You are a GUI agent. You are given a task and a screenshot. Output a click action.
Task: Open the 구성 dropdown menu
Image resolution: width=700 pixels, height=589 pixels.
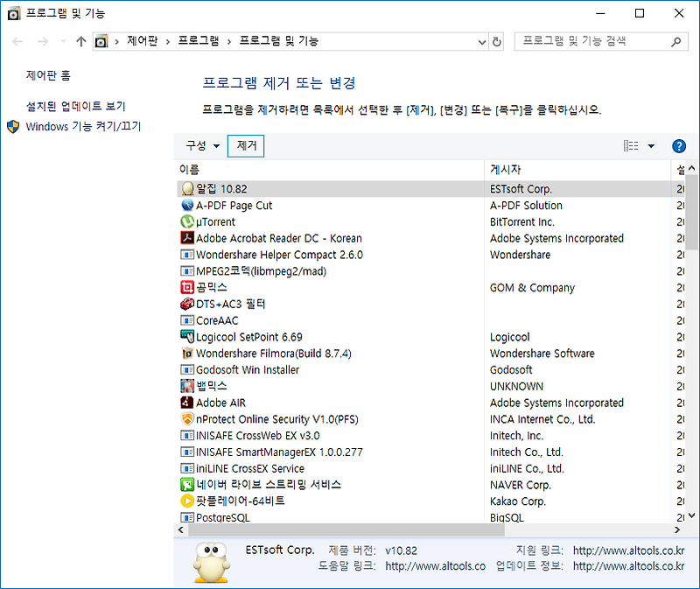coord(203,146)
